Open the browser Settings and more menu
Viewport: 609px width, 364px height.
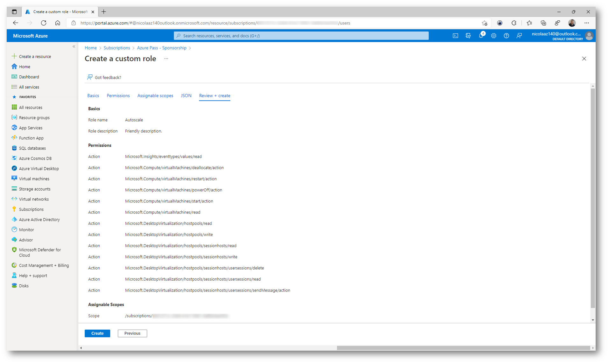click(x=586, y=23)
